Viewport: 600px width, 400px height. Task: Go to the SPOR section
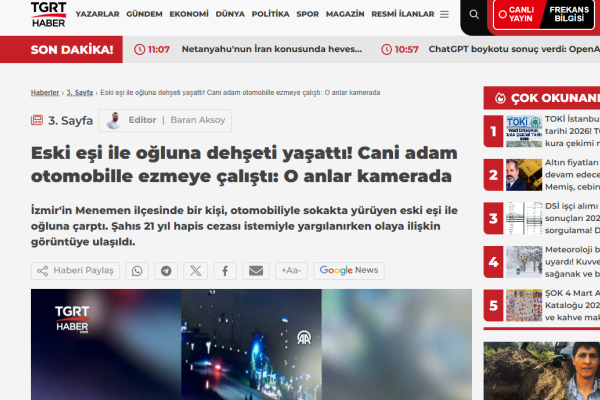click(x=307, y=14)
